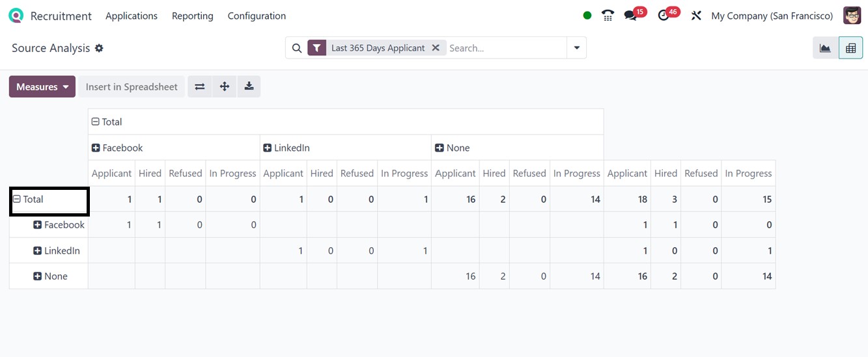This screenshot has width=868, height=357.
Task: Click the download xlsx icon
Action: [249, 86]
